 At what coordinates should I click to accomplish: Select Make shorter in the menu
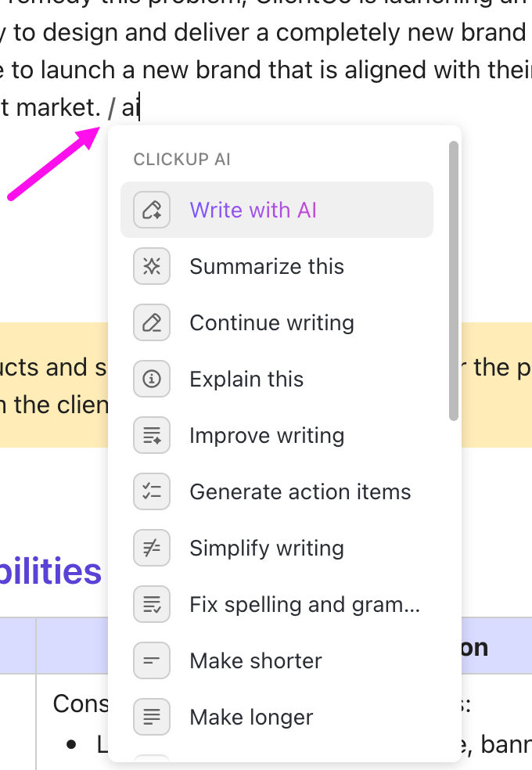(255, 660)
